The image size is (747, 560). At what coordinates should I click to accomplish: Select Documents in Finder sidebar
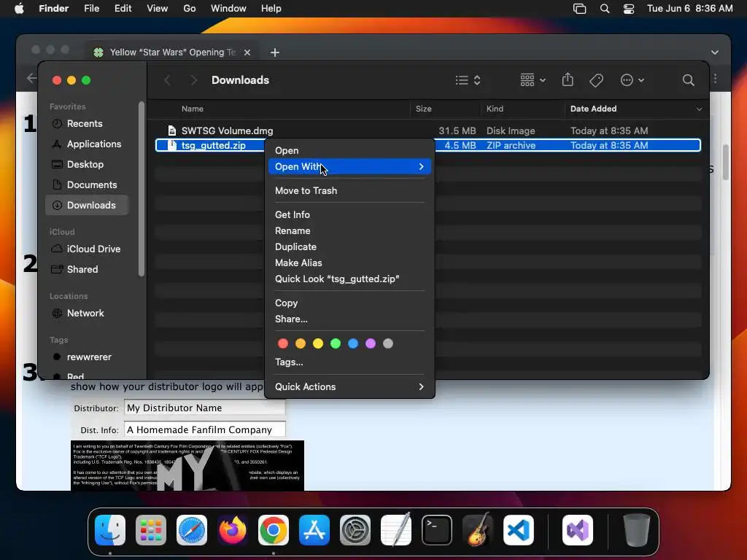tap(87, 185)
